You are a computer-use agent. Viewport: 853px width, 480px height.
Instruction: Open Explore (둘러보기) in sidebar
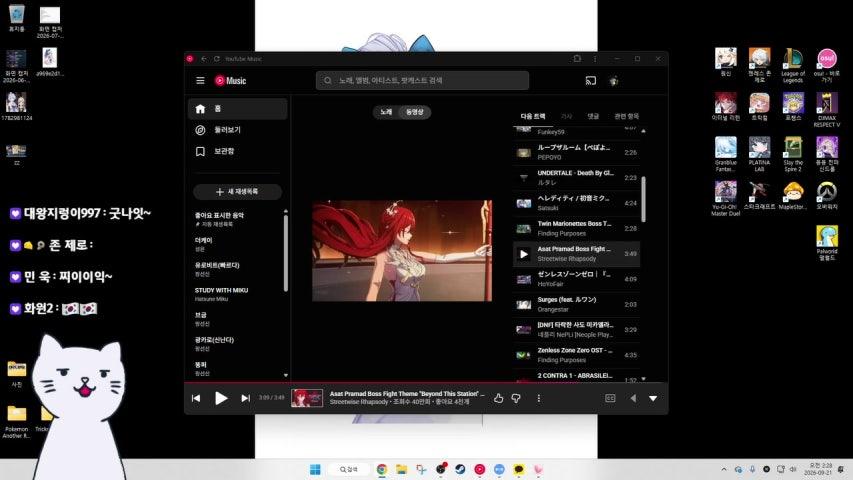[238, 130]
